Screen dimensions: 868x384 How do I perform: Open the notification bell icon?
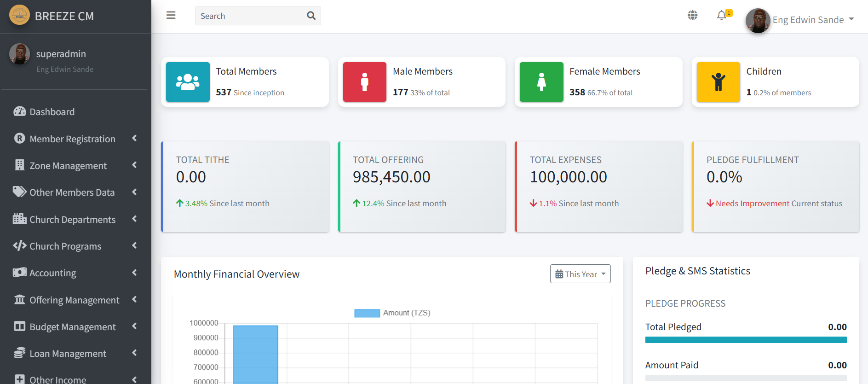point(722,16)
